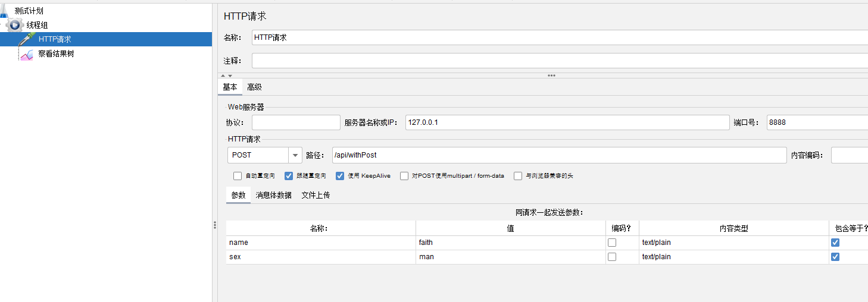Click the View Results Tree chart icon
868x302 pixels.
pyautogui.click(x=27, y=54)
